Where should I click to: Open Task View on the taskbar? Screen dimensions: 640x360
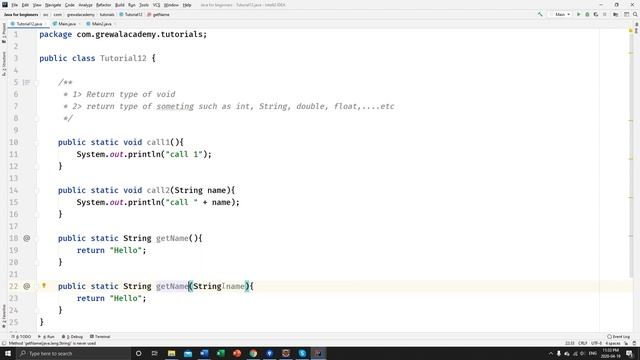click(155, 353)
